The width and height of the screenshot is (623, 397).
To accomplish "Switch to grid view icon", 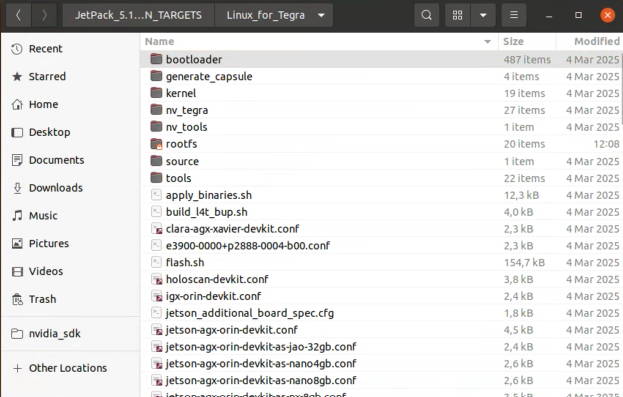I will pyautogui.click(x=458, y=15).
